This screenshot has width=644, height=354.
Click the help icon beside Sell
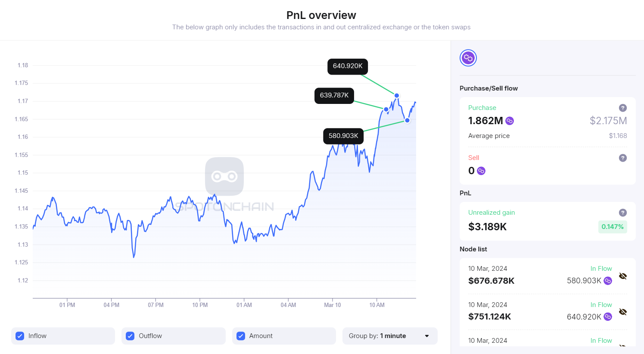[x=622, y=158]
